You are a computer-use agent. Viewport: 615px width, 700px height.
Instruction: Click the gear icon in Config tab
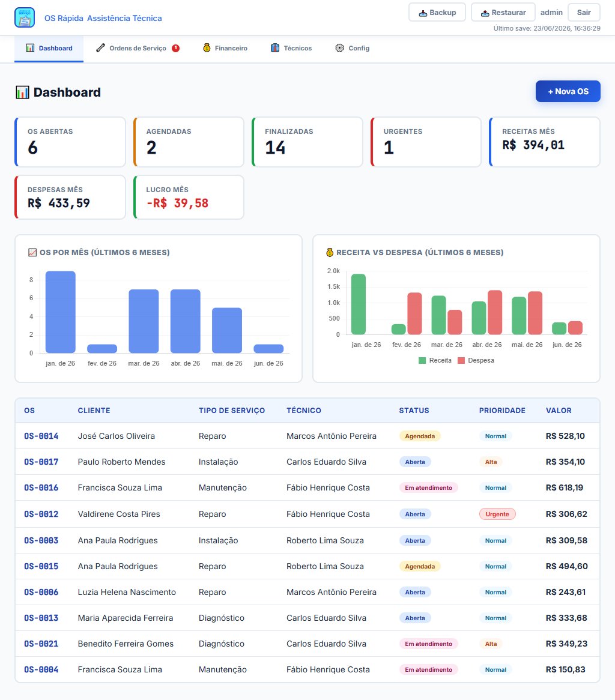click(339, 48)
